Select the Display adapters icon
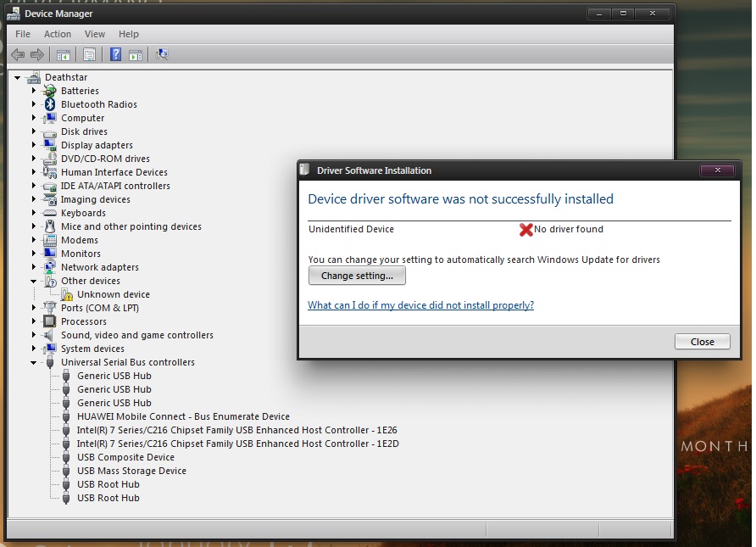Screen dimensions: 756x547 pos(50,145)
